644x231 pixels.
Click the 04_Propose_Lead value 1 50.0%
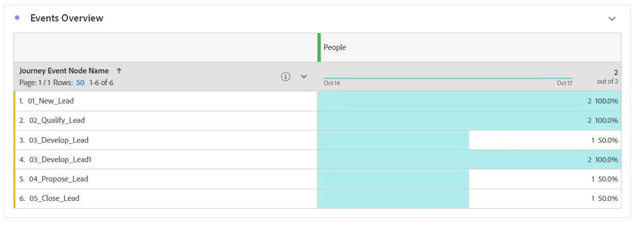(605, 179)
